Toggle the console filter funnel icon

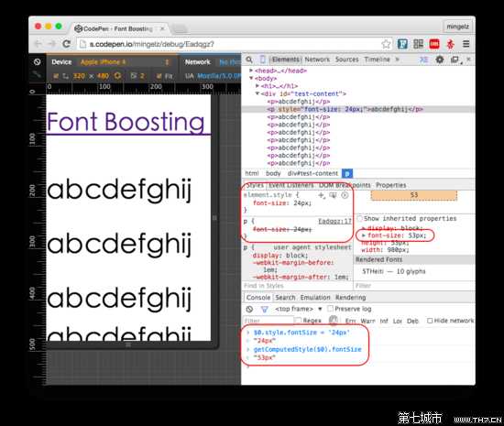[265, 309]
